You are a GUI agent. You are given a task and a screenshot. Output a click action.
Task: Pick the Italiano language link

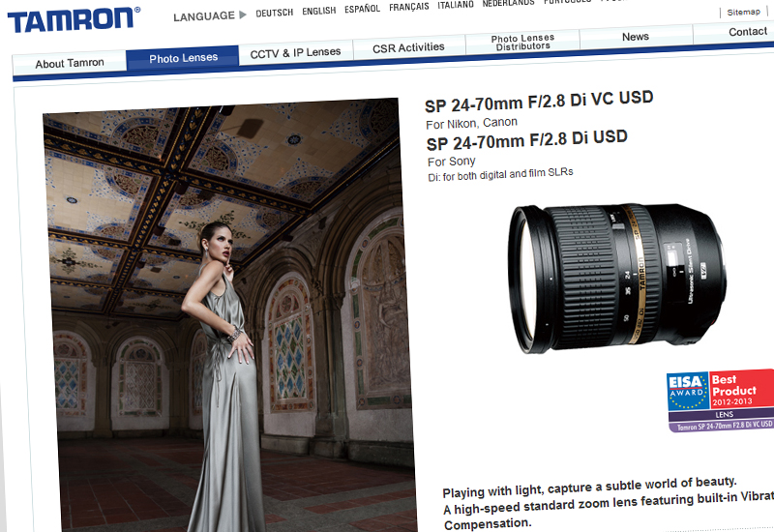456,5
